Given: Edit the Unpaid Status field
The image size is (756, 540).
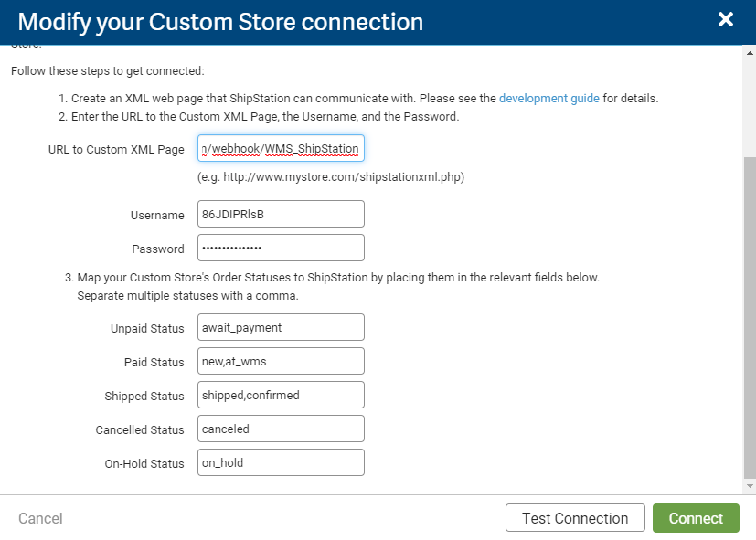Looking at the screenshot, I should click(x=281, y=327).
